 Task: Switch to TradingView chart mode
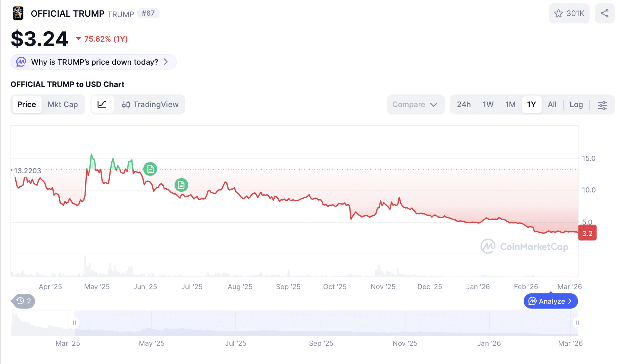tap(150, 104)
